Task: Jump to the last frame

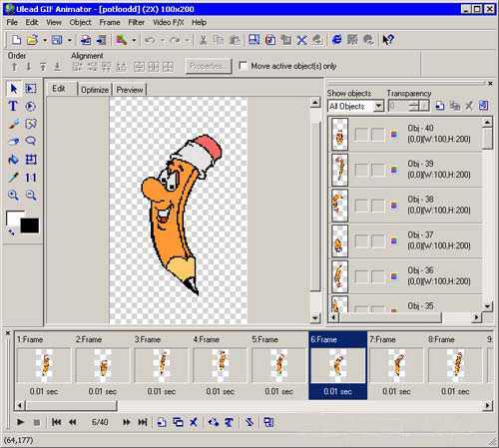Action: click(143, 422)
